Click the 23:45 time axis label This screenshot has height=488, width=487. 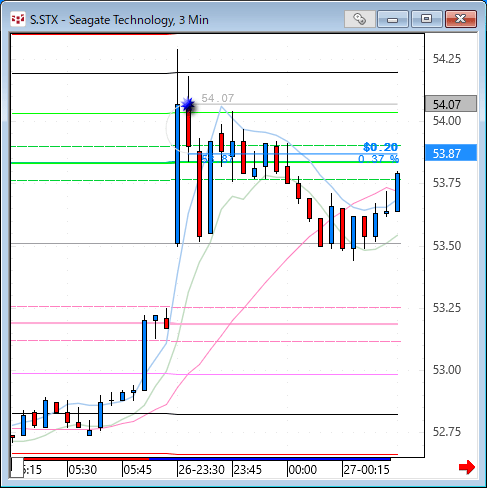tap(247, 470)
